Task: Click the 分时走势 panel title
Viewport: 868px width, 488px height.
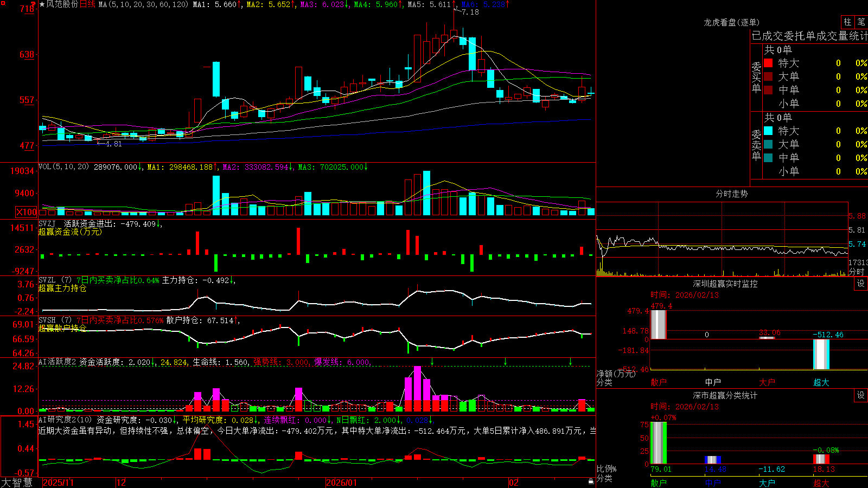Action: [731, 194]
